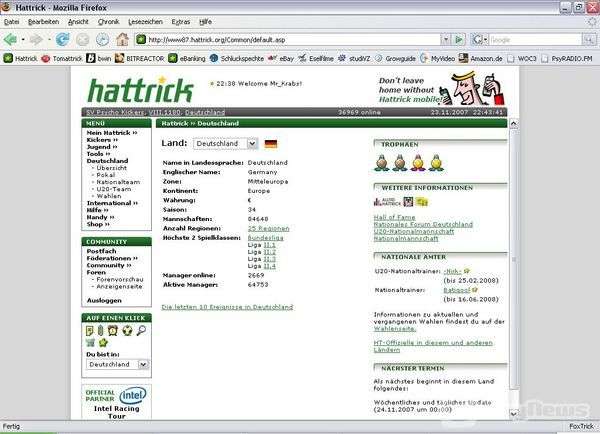Open the Hattrick bookmark in bookmarks bar
This screenshot has height=434, width=600.
[x=21, y=59]
